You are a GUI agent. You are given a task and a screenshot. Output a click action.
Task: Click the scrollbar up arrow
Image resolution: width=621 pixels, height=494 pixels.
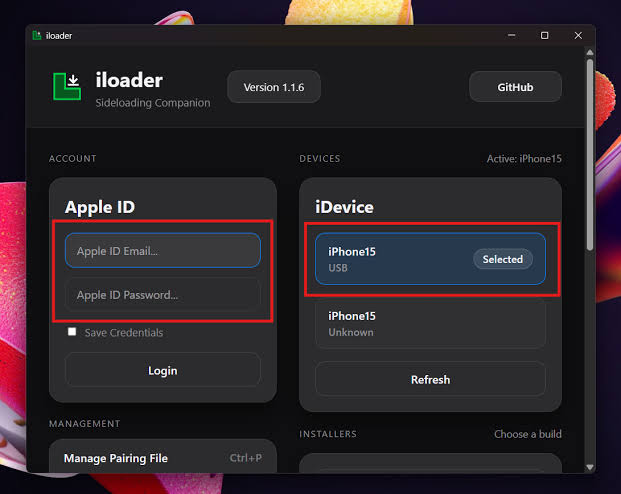click(590, 52)
